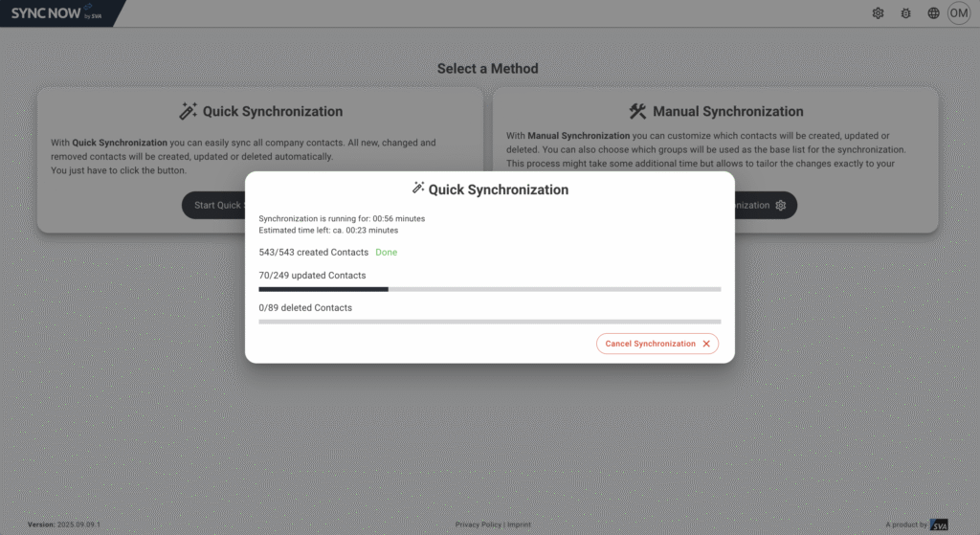Click the gear icon on the manual sync button
Image resolution: width=980 pixels, height=535 pixels.
(x=781, y=205)
